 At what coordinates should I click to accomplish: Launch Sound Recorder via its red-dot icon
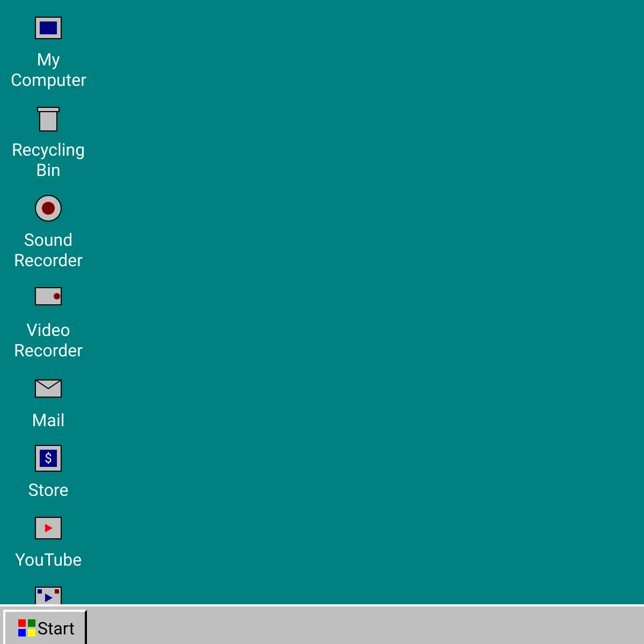(48, 208)
